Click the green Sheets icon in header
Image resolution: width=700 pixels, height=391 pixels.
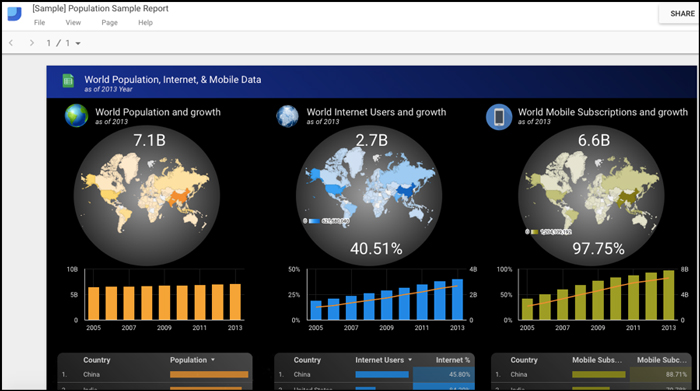68,81
